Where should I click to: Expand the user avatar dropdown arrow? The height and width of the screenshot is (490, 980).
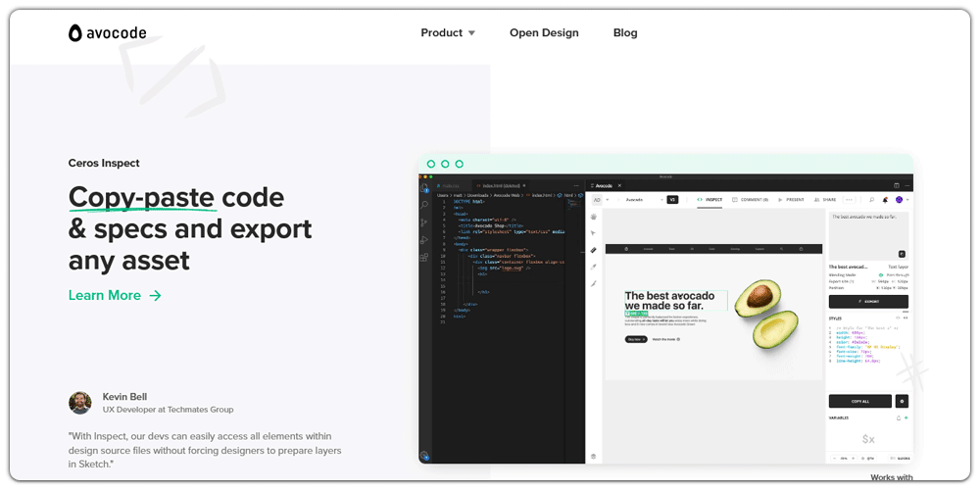coord(907,199)
